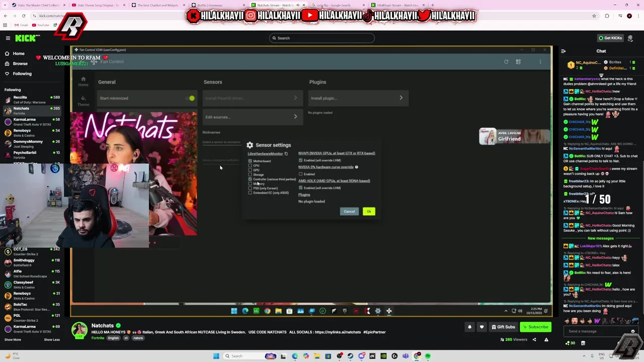Open NVAPI NVIDIA GPUs link
Image resolution: width=644 pixels, height=362 pixels.
click(x=337, y=153)
